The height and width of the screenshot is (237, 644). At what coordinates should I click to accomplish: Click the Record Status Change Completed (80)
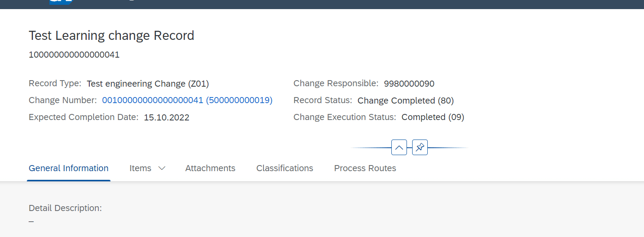coord(406,101)
